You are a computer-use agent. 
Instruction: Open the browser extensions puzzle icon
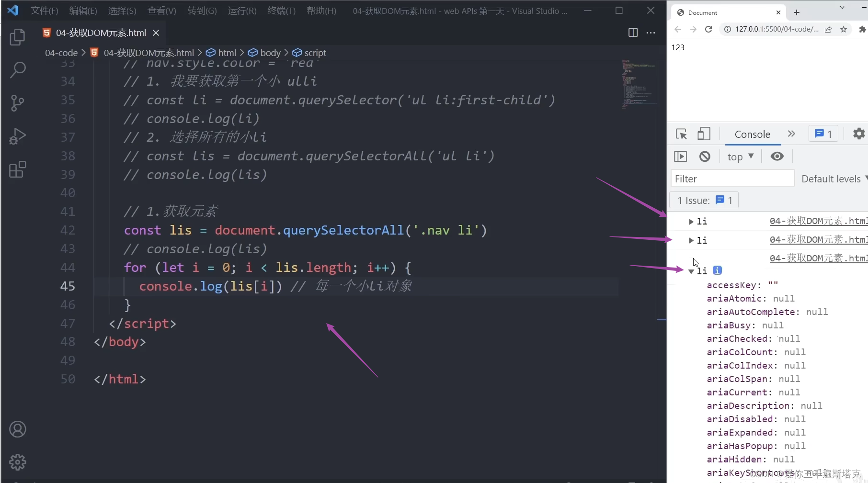[x=862, y=29]
